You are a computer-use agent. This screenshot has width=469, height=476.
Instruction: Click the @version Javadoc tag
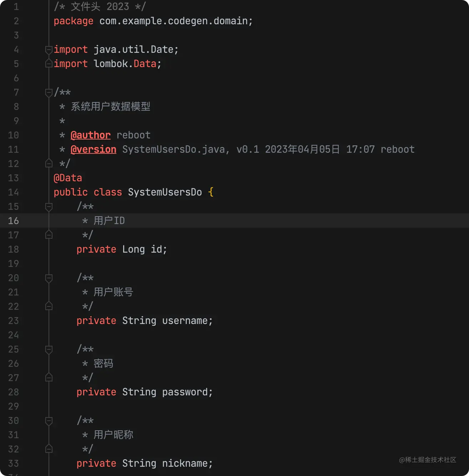coord(94,150)
